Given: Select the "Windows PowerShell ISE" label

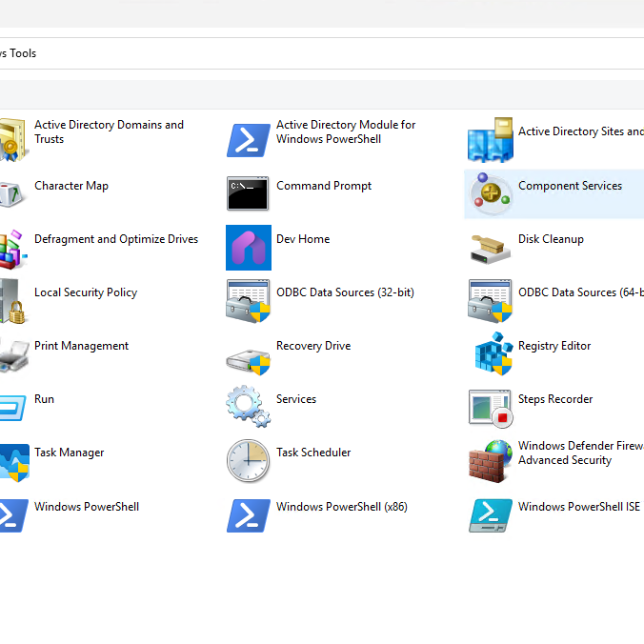Looking at the screenshot, I should pos(579,507).
